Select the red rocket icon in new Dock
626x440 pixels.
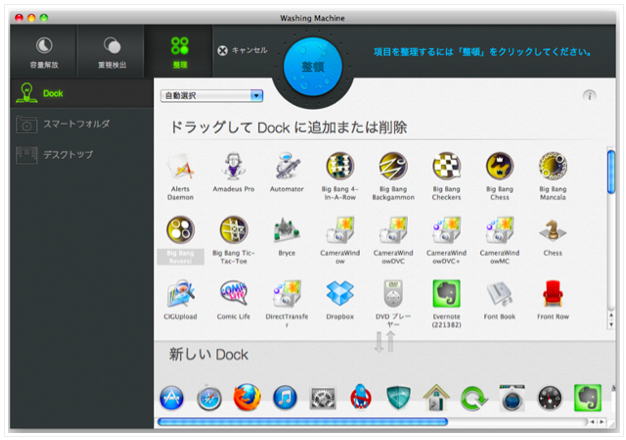tap(361, 397)
